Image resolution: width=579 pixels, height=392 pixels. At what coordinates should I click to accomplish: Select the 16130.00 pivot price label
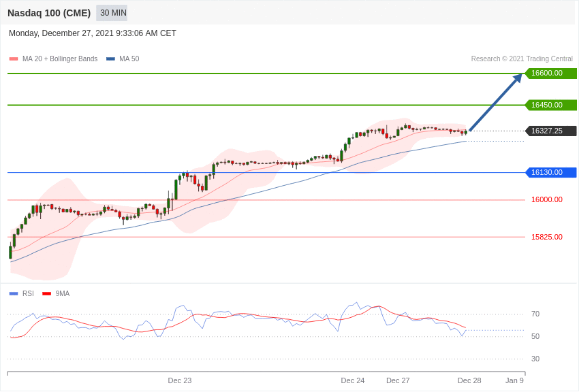[x=550, y=172]
